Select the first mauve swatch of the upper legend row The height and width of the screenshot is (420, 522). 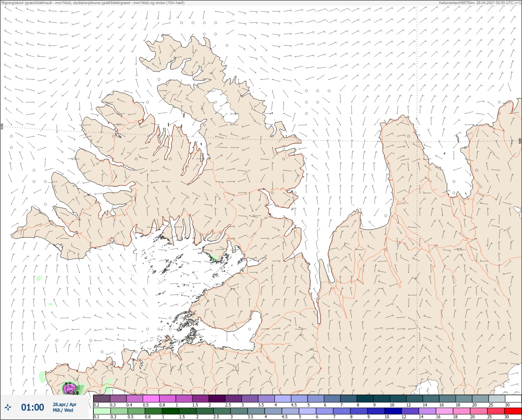point(102,398)
